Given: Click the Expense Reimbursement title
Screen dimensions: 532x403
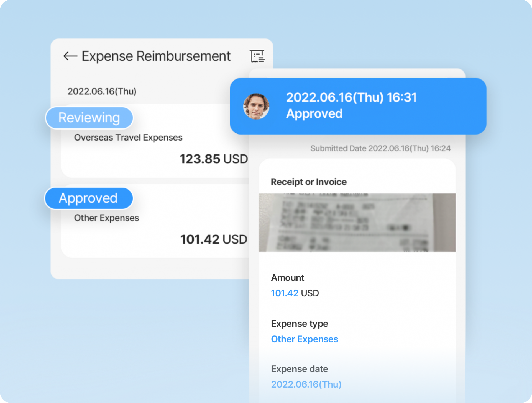Looking at the screenshot, I should [x=156, y=56].
